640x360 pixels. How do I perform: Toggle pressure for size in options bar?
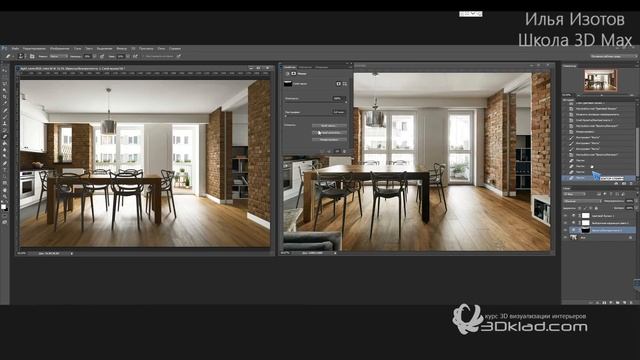coord(178,56)
